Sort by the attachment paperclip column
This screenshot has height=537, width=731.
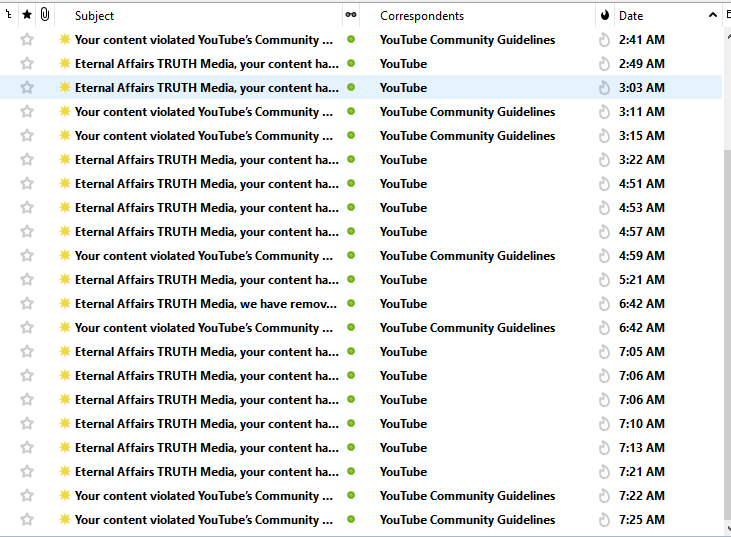(x=45, y=15)
